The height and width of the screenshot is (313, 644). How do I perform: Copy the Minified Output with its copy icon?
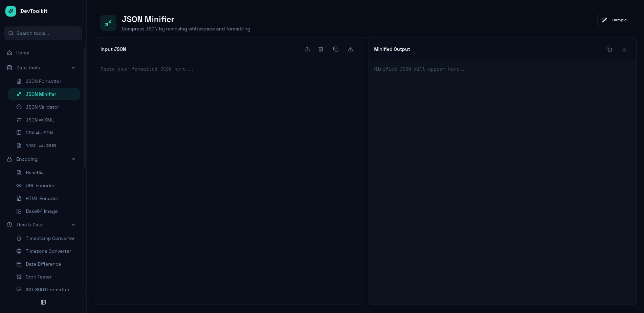pyautogui.click(x=609, y=49)
